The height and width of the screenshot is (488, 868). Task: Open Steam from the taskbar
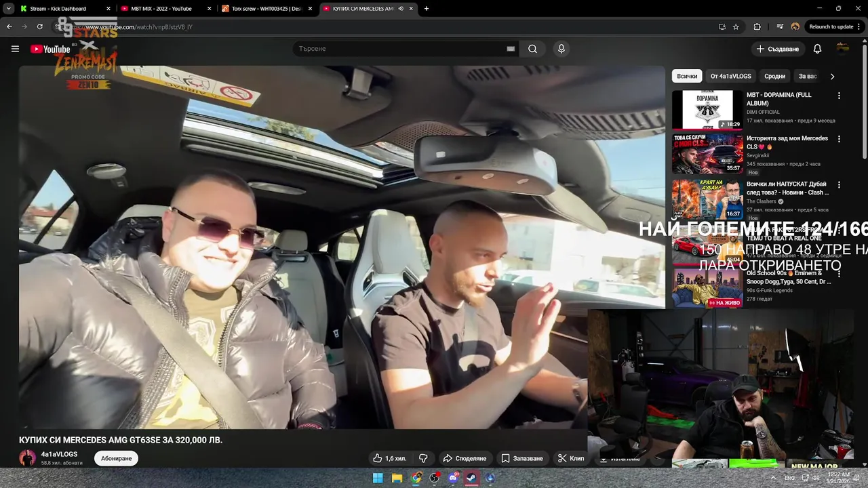(471, 478)
